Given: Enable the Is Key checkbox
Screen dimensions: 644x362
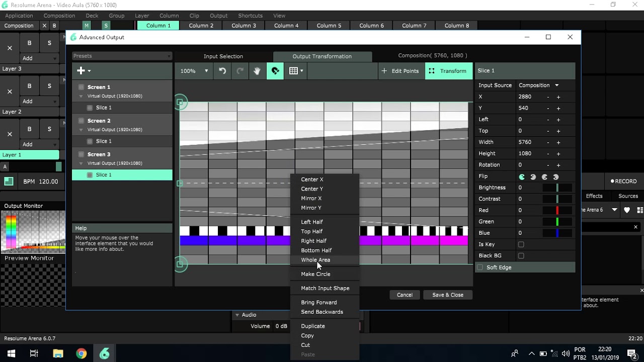Looking at the screenshot, I should [521, 244].
